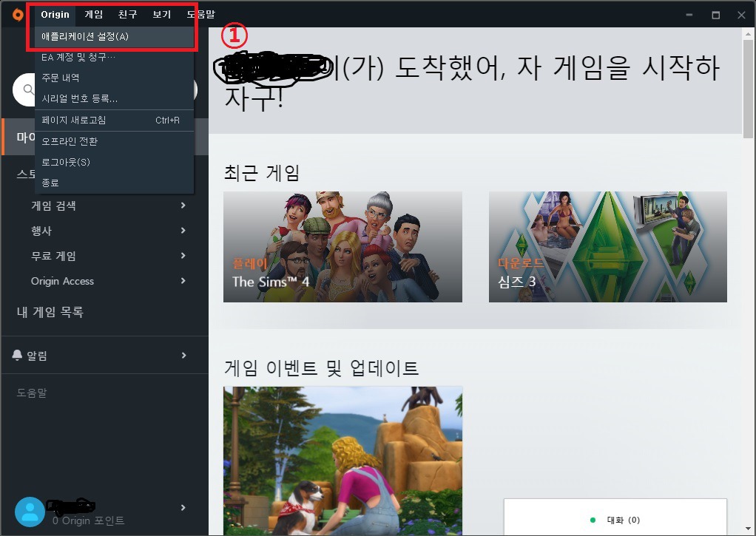Expand the 무료 게임 chevron

183,256
